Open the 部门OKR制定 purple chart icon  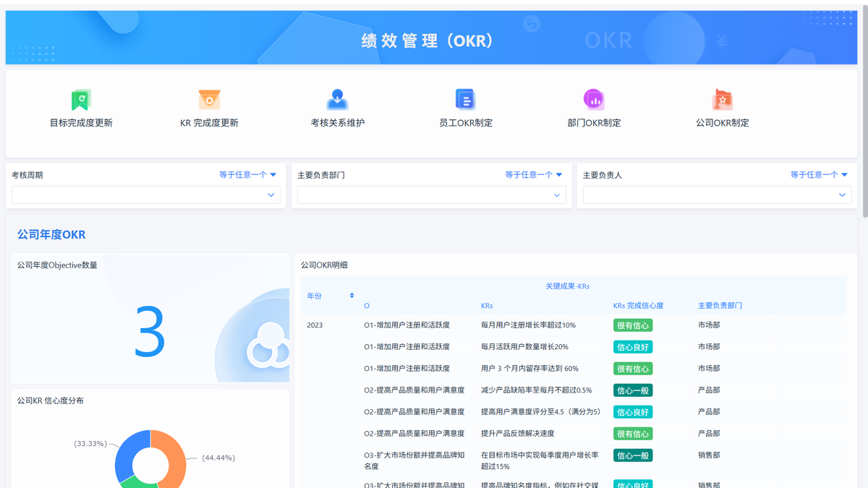tap(594, 100)
